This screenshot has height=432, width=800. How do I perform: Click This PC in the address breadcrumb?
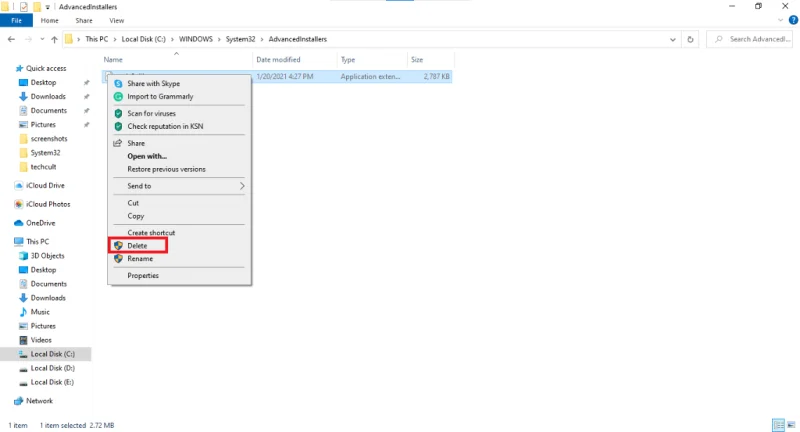point(96,39)
